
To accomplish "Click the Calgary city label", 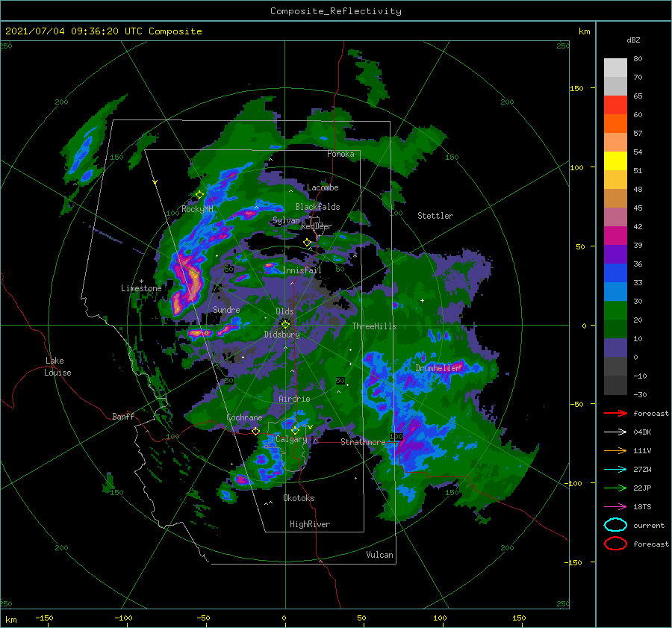I will 291,439.
